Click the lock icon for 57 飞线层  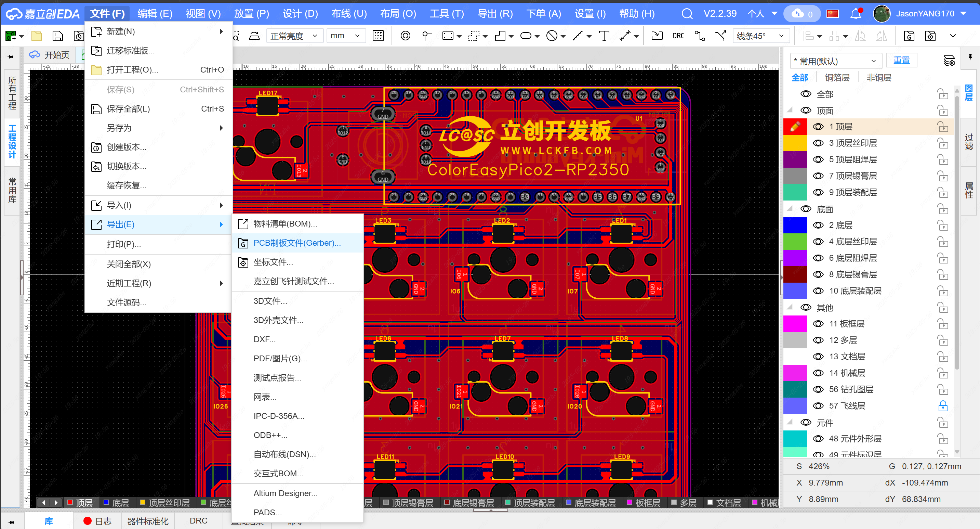(942, 406)
